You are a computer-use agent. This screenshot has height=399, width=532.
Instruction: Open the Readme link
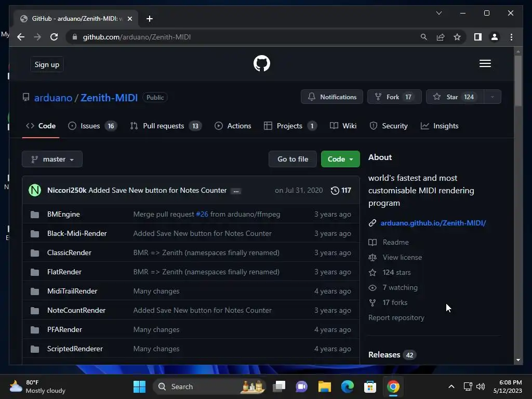point(395,242)
